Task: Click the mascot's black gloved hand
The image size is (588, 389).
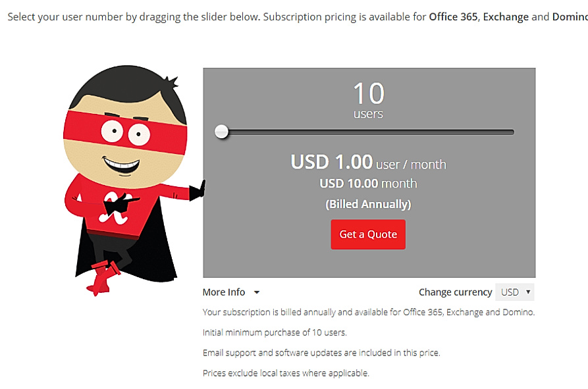Action: [198, 191]
